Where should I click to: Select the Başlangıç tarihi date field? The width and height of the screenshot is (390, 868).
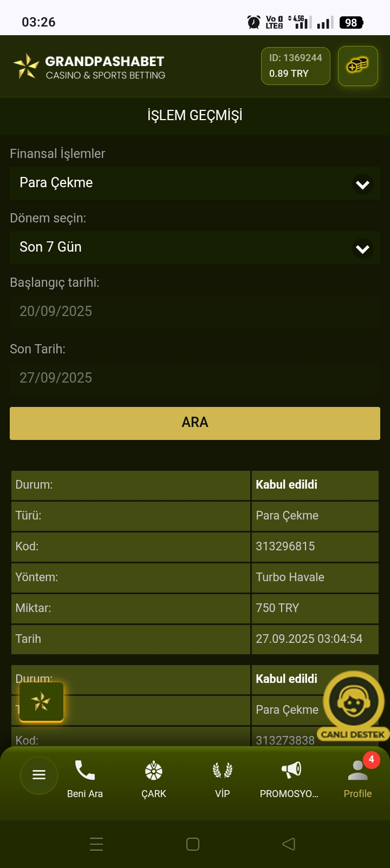click(x=194, y=312)
